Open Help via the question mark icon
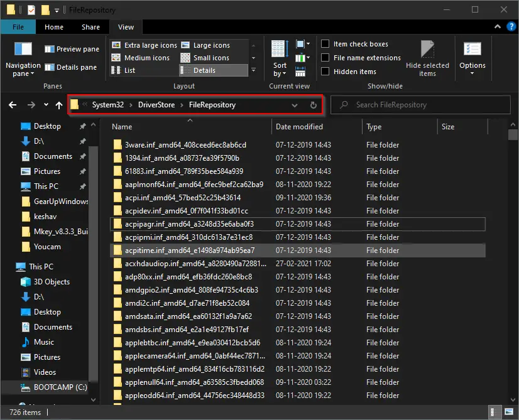Viewport: 519px width, 420px height. 511,26
